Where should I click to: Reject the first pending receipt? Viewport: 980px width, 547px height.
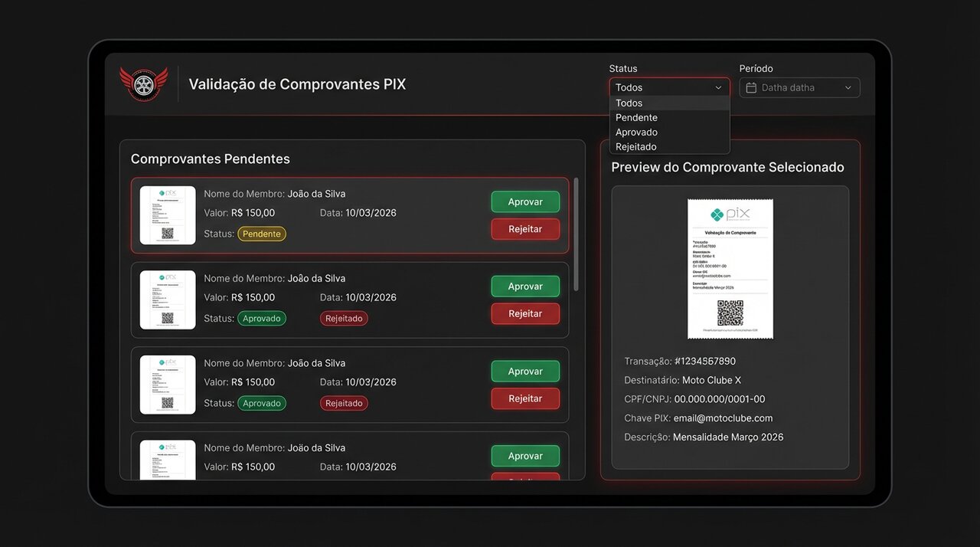pyautogui.click(x=525, y=229)
